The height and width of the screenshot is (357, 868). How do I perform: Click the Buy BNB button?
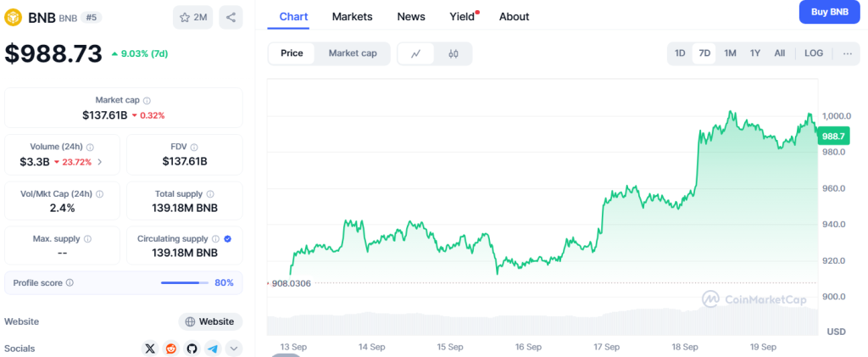830,12
